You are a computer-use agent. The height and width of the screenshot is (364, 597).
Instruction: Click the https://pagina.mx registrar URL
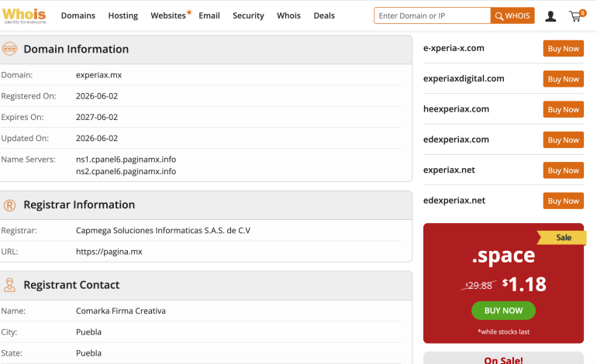pyautogui.click(x=109, y=252)
